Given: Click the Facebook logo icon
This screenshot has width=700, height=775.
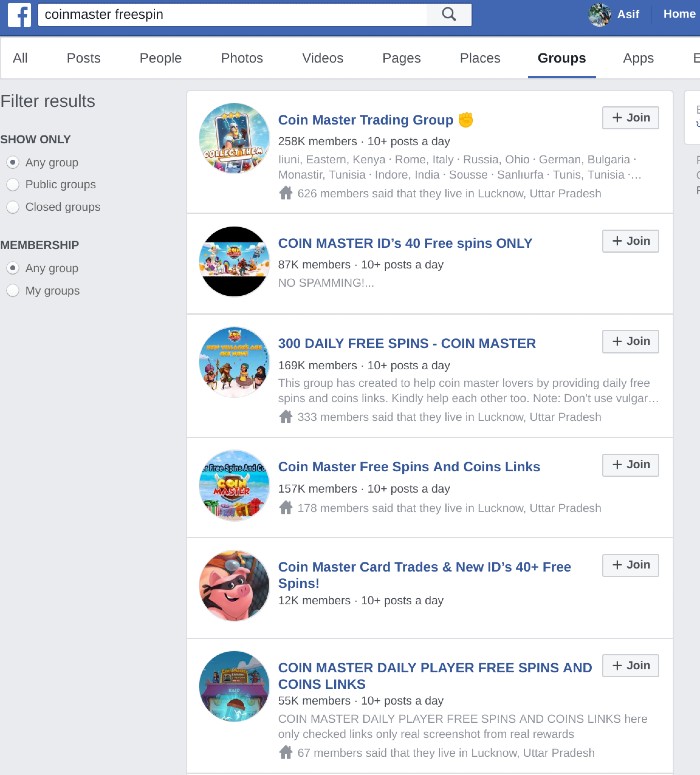Looking at the screenshot, I should click(19, 14).
